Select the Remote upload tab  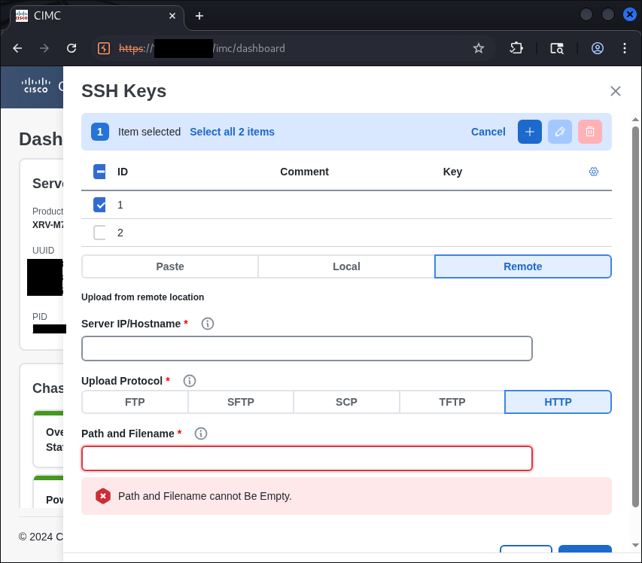(523, 267)
